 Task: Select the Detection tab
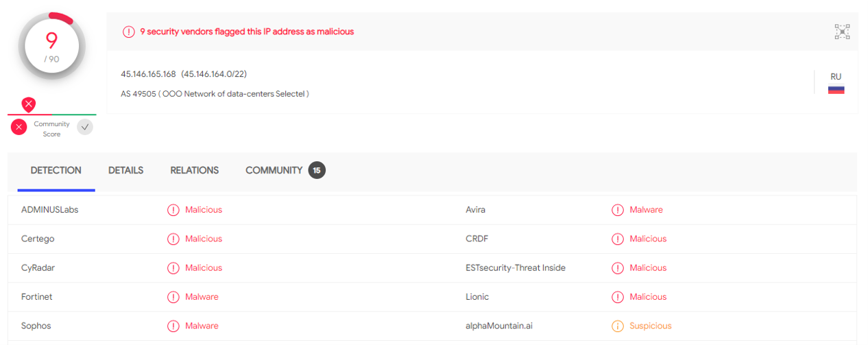tap(56, 170)
